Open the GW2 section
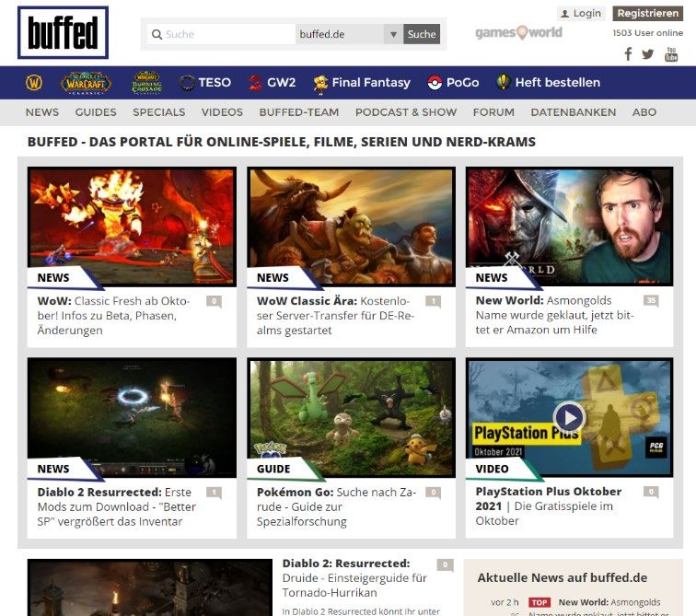 (272, 83)
